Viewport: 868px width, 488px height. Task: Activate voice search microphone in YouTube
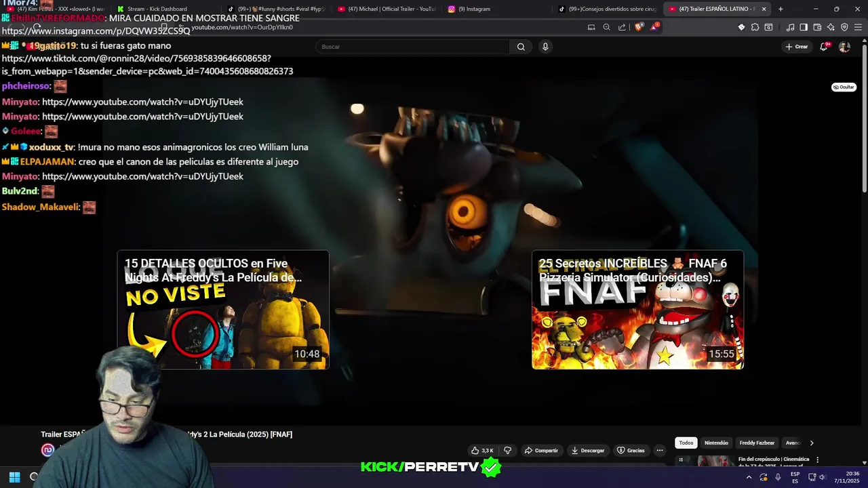[545, 47]
